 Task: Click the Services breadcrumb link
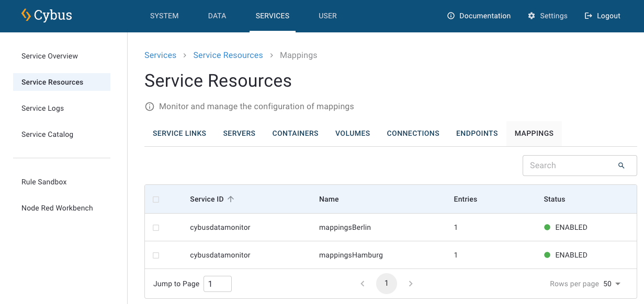[x=160, y=55]
